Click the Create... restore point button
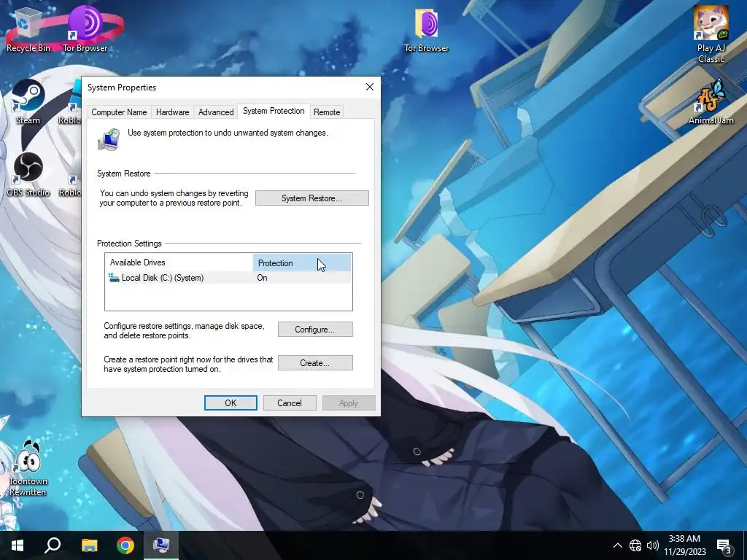Screen dimensions: 747x560 [315, 363]
